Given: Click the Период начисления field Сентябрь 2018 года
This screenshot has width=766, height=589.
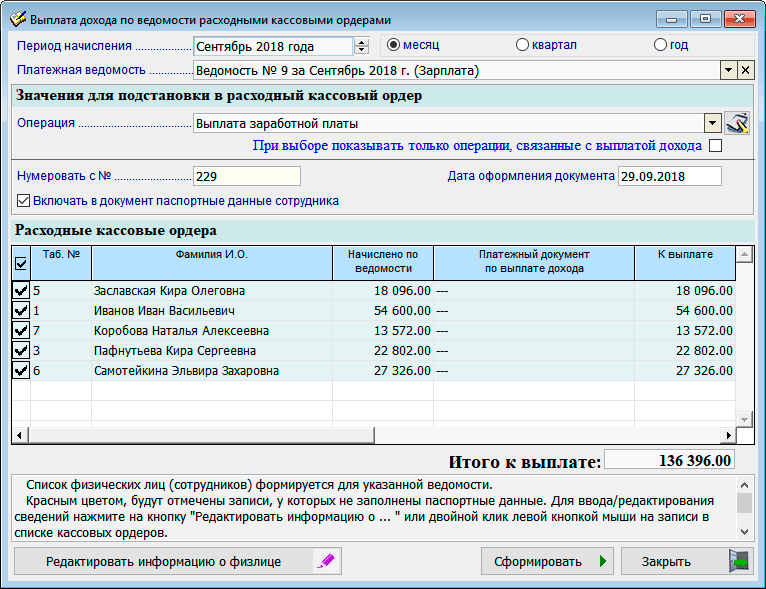Looking at the screenshot, I should 273,46.
